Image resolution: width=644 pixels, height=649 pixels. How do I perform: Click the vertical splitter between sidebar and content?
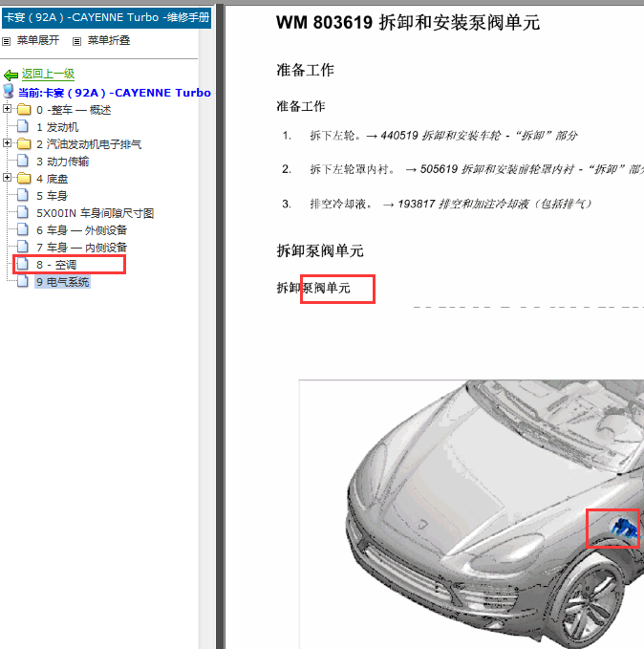[x=220, y=327]
